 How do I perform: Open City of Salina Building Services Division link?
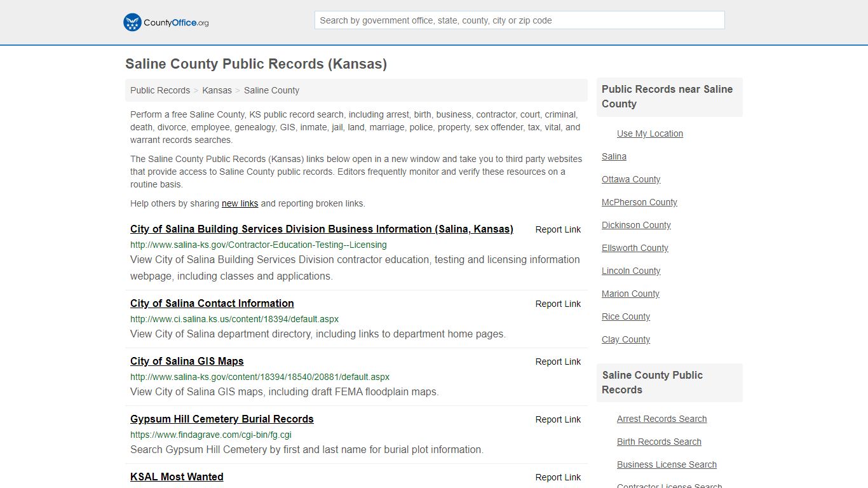pyautogui.click(x=322, y=229)
